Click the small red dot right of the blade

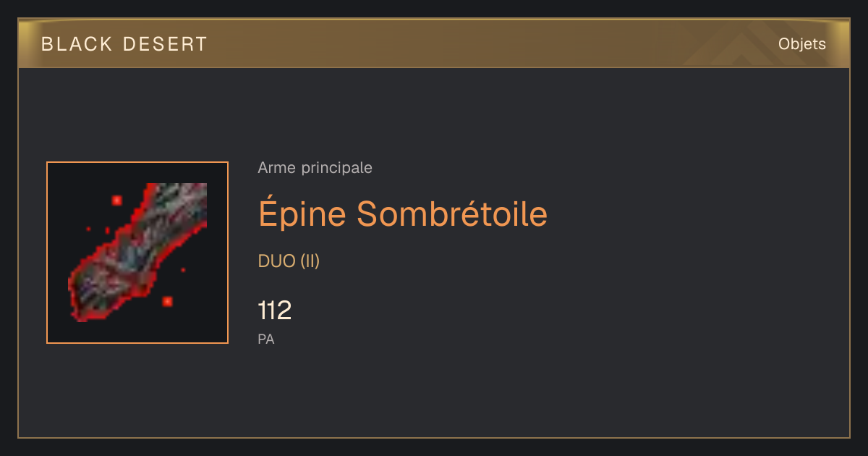[183, 270]
